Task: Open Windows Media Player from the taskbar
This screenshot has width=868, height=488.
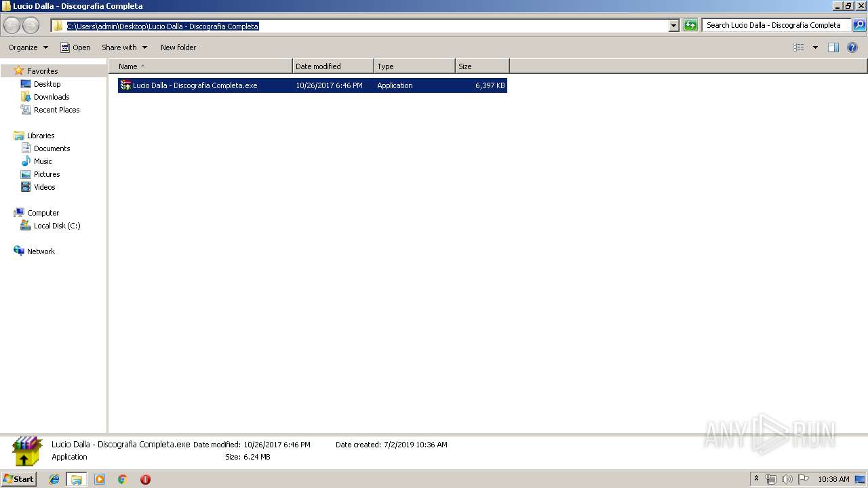Action: [x=100, y=479]
